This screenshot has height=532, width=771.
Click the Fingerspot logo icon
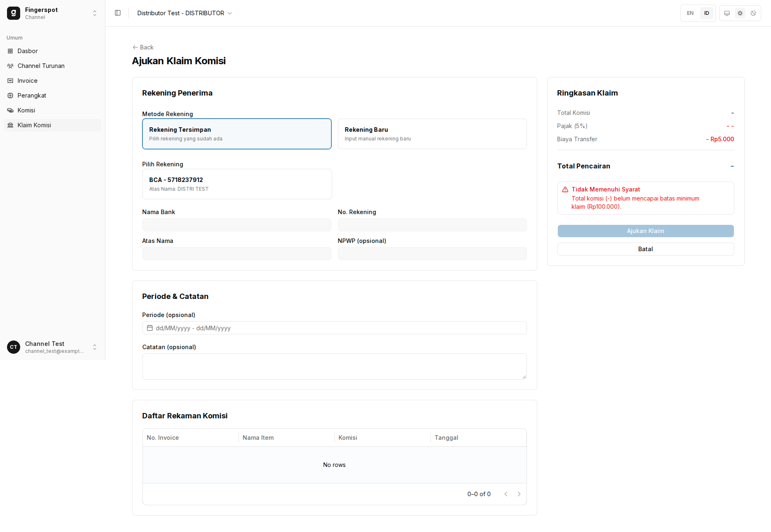pos(14,13)
